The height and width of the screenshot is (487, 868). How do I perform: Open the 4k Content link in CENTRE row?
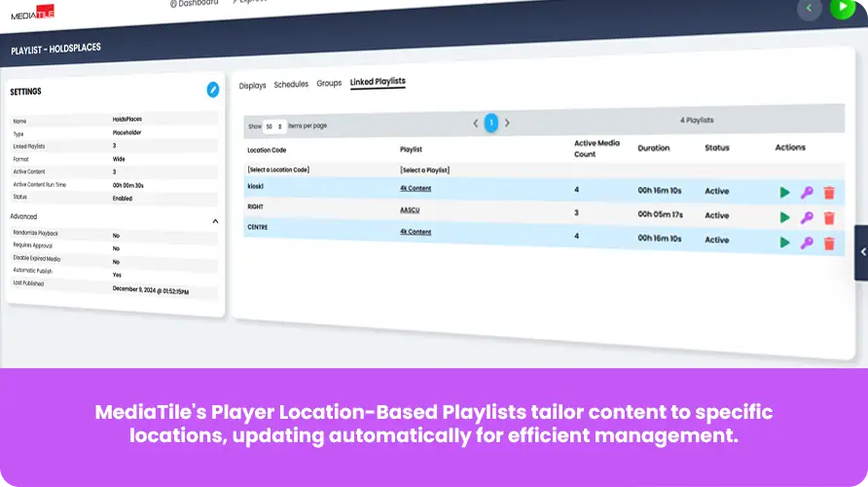tap(416, 232)
